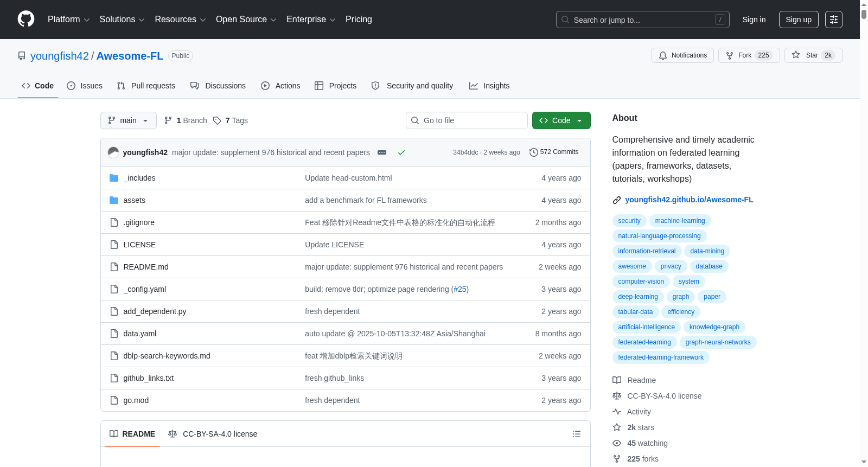Open the Pricing page link
This screenshot has width=868, height=467.
tap(359, 20)
